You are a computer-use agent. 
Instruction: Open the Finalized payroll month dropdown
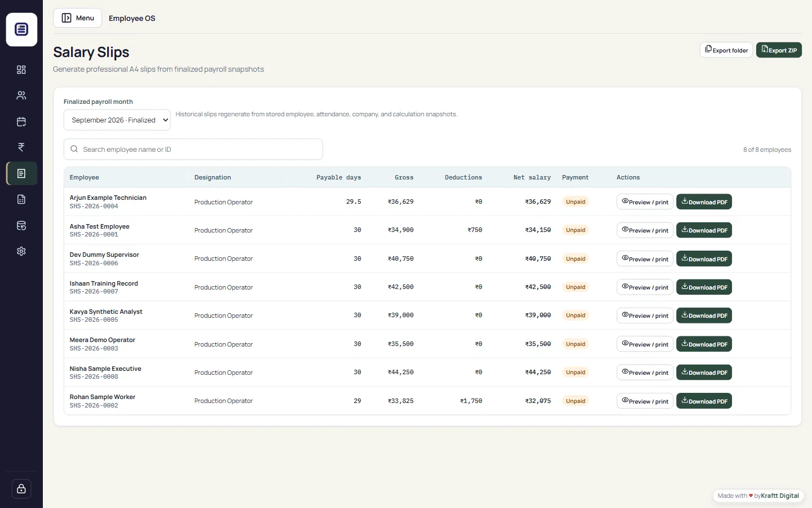point(117,120)
